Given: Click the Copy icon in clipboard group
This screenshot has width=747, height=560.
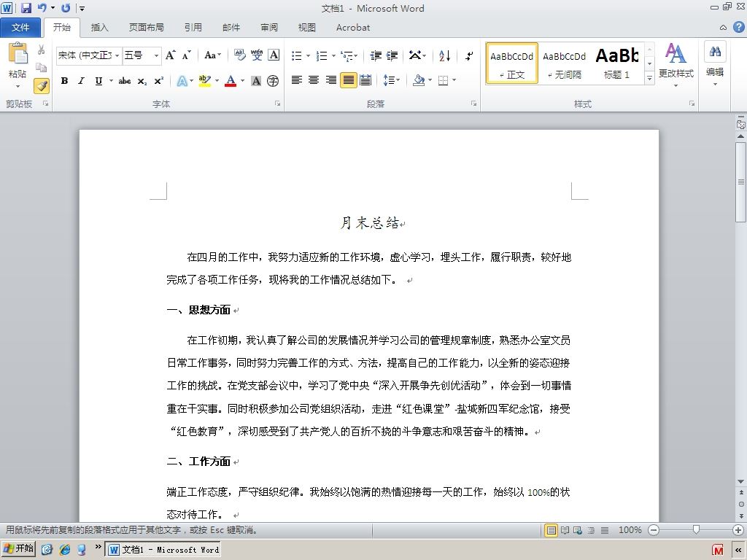Looking at the screenshot, I should [x=42, y=68].
